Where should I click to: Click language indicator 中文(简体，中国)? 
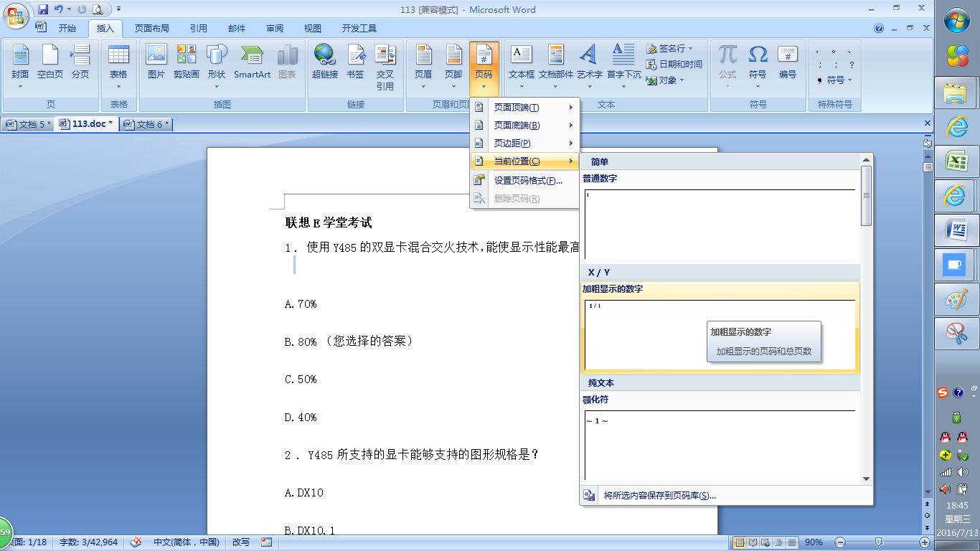(x=186, y=542)
